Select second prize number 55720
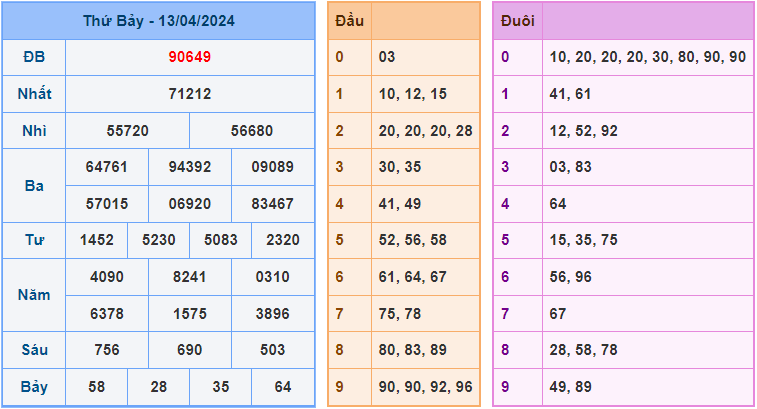The image size is (757, 409). [127, 131]
